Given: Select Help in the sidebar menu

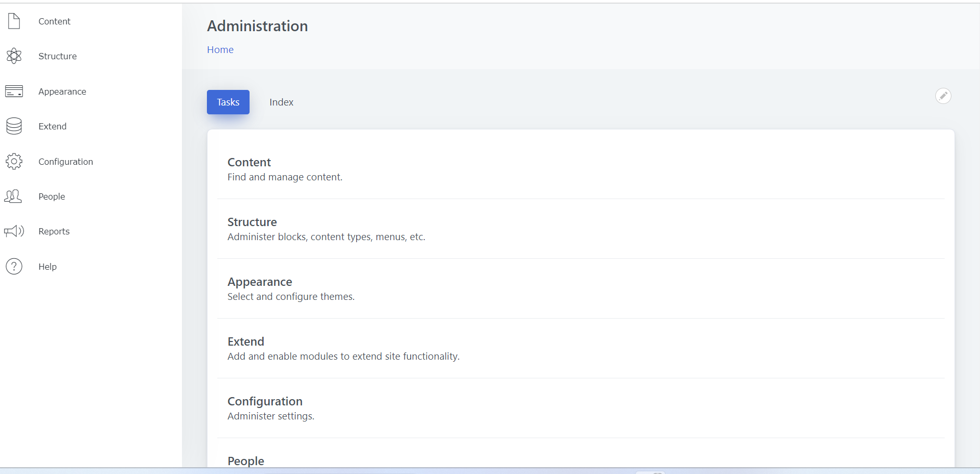Looking at the screenshot, I should (x=47, y=267).
